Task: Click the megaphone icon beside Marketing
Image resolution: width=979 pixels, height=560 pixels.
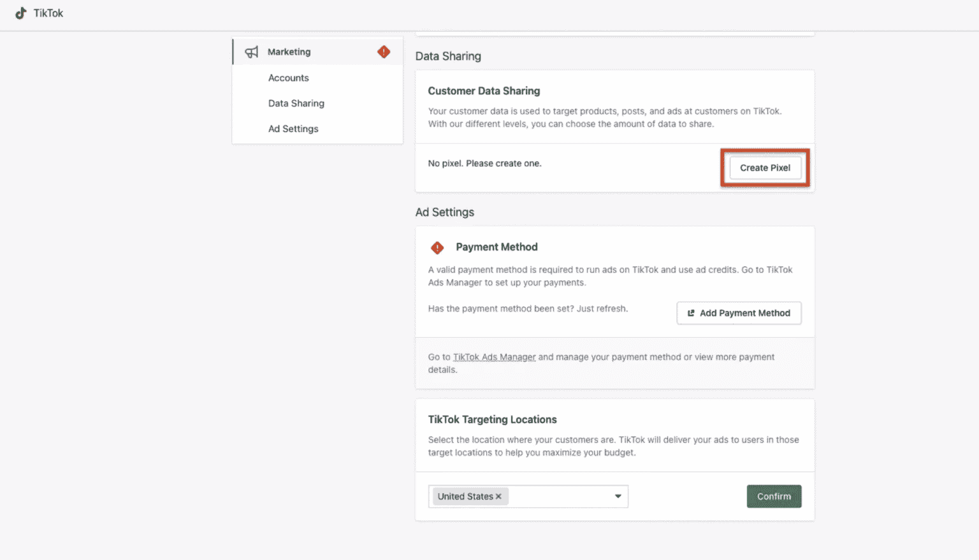Action: pyautogui.click(x=251, y=52)
